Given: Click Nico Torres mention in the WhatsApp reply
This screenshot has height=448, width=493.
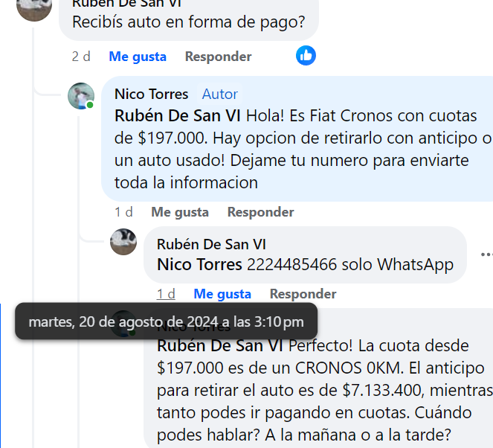Looking at the screenshot, I should [199, 264].
